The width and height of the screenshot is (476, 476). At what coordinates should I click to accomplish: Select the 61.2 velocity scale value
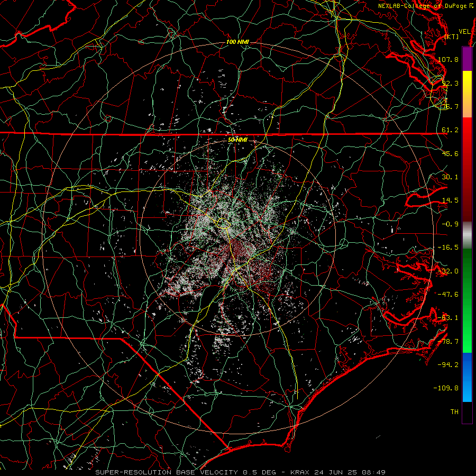click(450, 130)
